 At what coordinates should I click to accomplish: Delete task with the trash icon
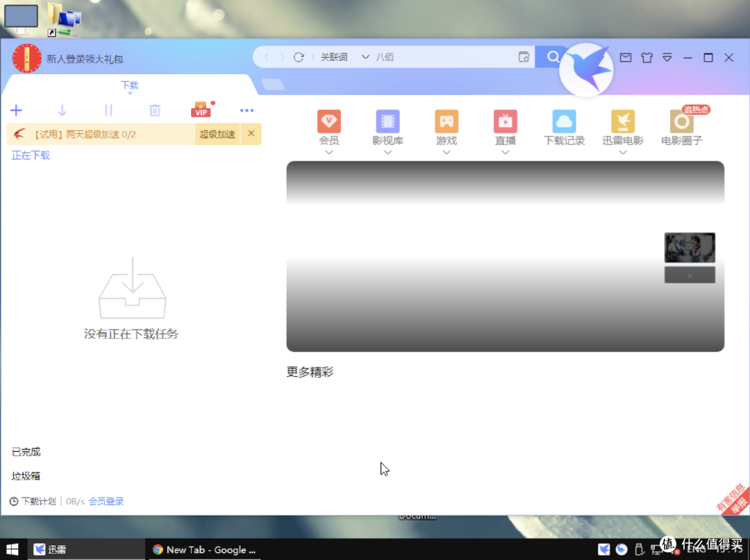(154, 110)
